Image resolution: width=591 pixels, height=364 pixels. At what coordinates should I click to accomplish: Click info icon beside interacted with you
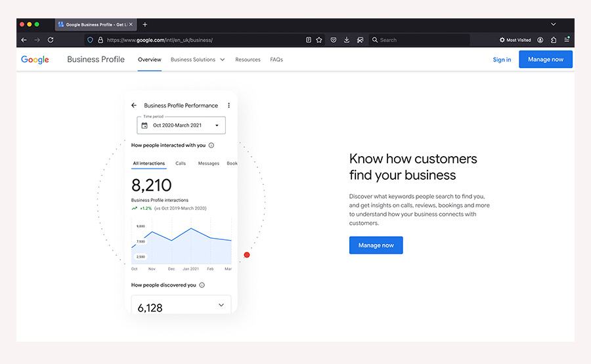click(211, 146)
